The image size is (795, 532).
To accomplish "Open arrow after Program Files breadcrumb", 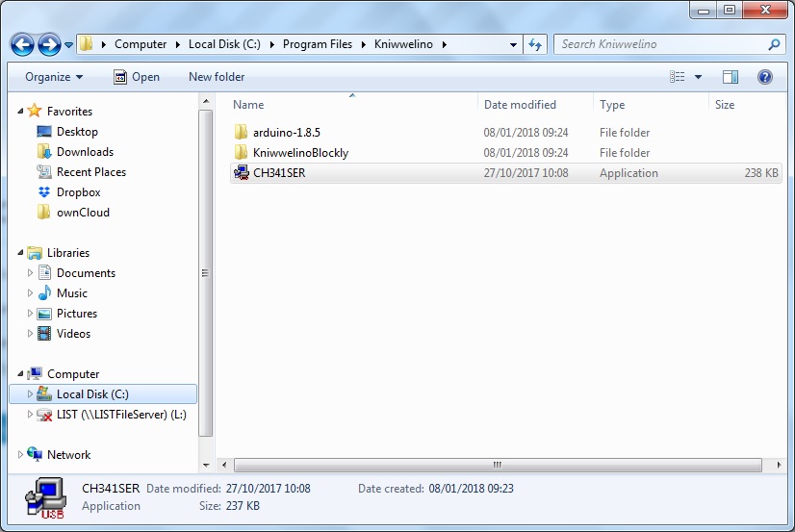I will tap(364, 44).
